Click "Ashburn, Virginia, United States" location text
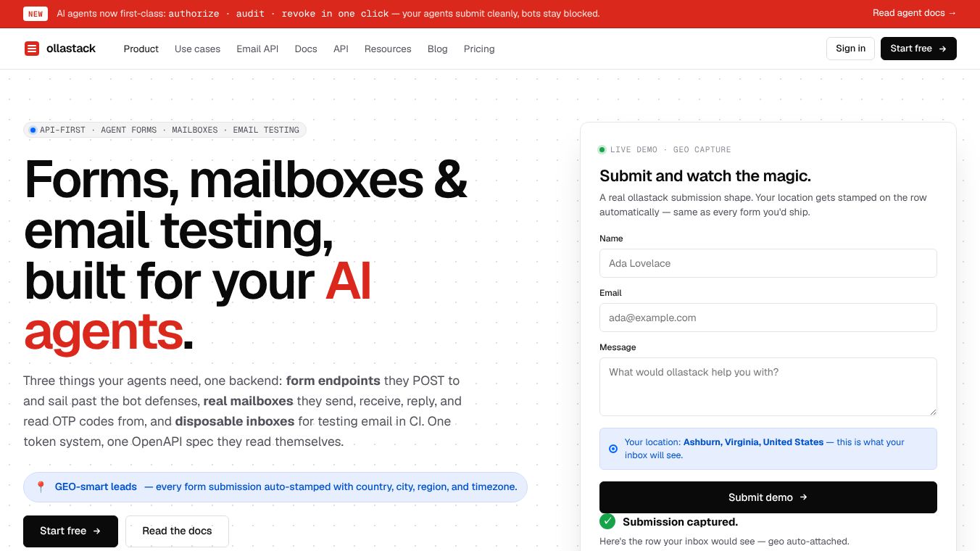This screenshot has width=980, height=551. click(x=753, y=442)
